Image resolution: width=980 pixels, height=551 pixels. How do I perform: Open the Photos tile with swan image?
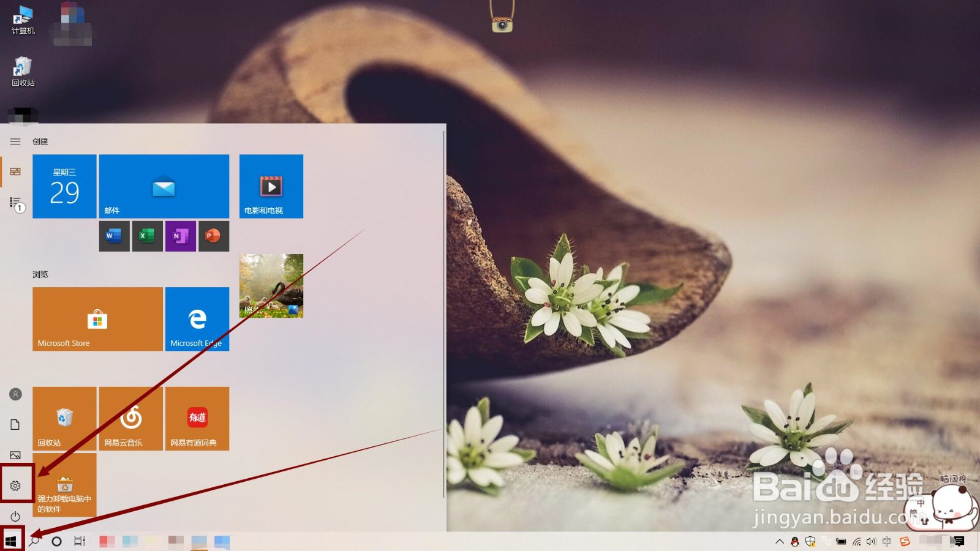click(271, 286)
